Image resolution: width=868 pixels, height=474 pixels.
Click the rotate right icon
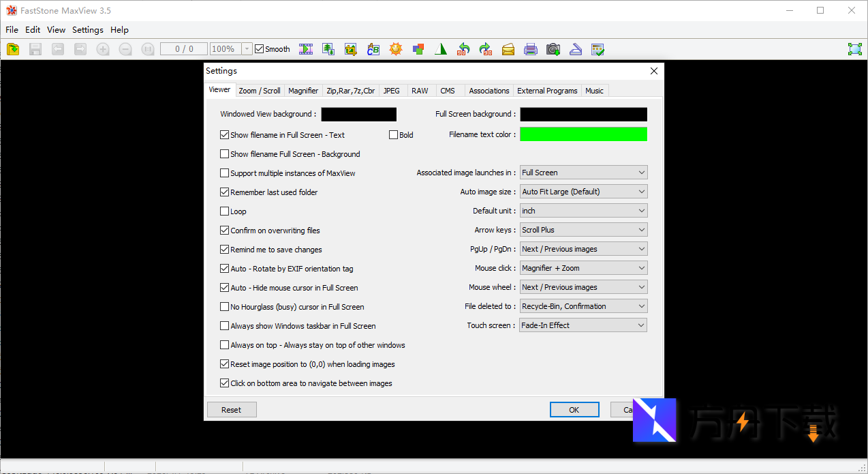tap(486, 49)
